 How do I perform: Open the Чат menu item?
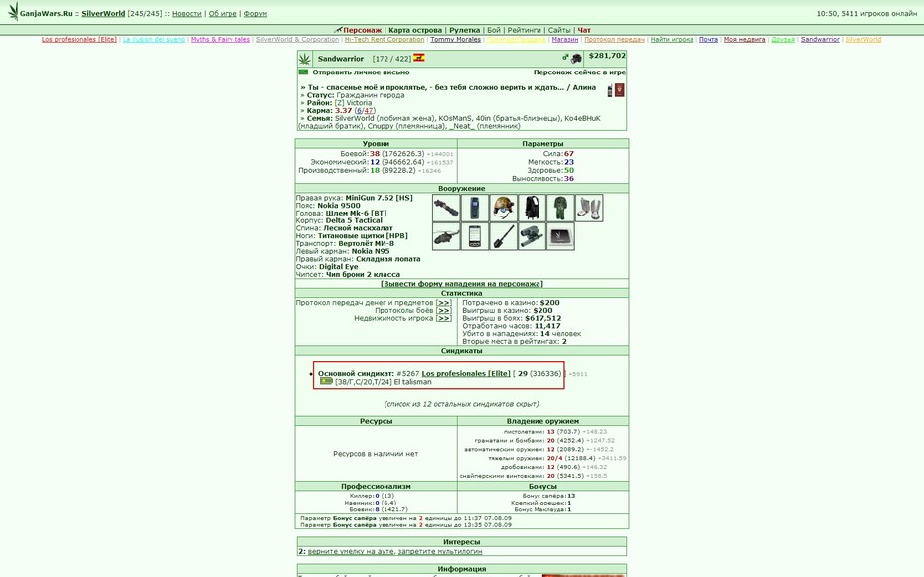click(584, 30)
